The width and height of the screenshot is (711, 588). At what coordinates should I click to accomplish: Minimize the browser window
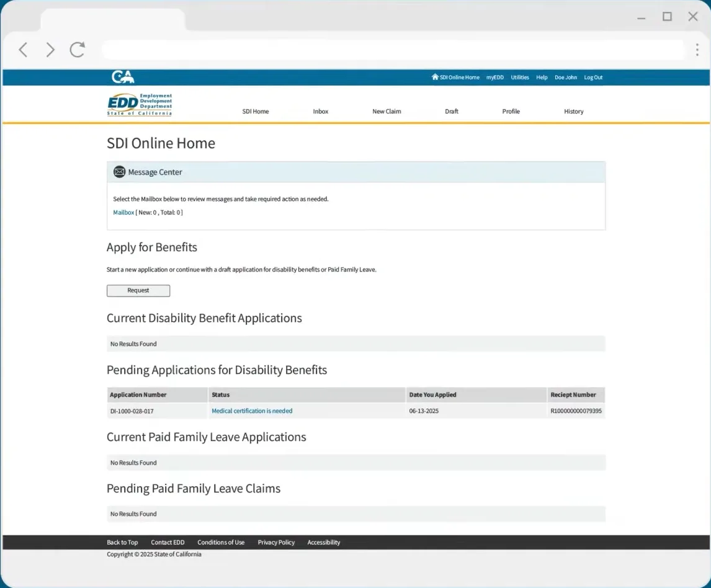pos(641,18)
